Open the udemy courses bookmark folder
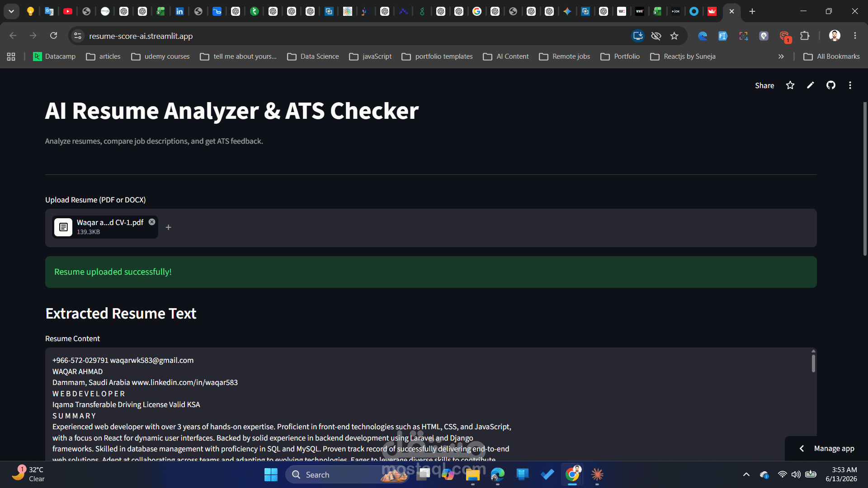868x488 pixels. pyautogui.click(x=160, y=56)
